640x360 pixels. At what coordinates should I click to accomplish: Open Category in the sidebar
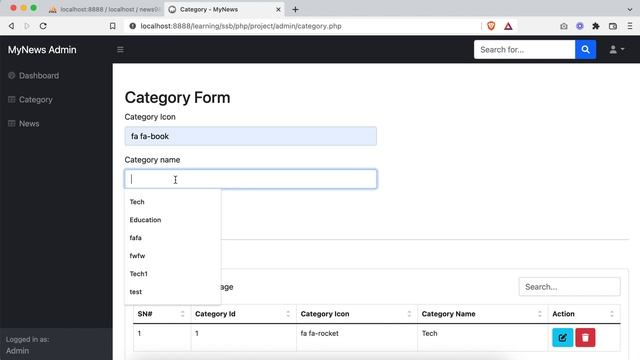[x=36, y=100]
